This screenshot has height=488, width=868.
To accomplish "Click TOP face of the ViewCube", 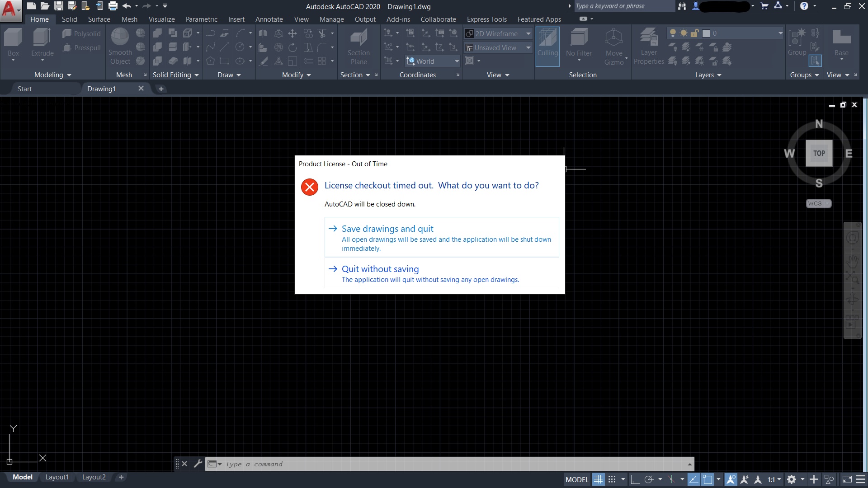I will (819, 153).
